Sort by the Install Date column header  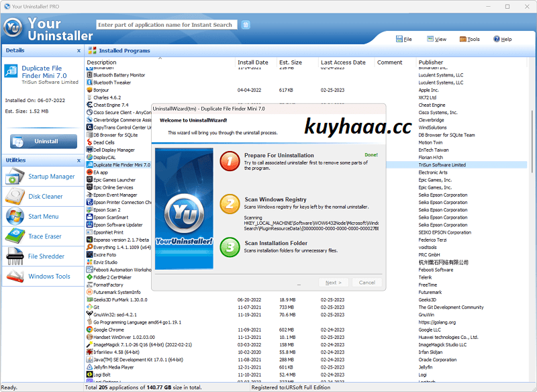(256, 62)
